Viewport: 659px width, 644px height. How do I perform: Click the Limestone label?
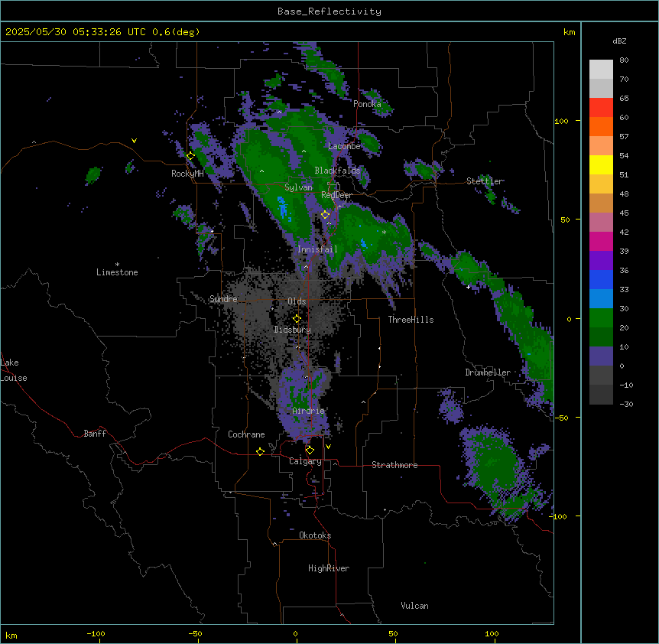[x=117, y=272]
